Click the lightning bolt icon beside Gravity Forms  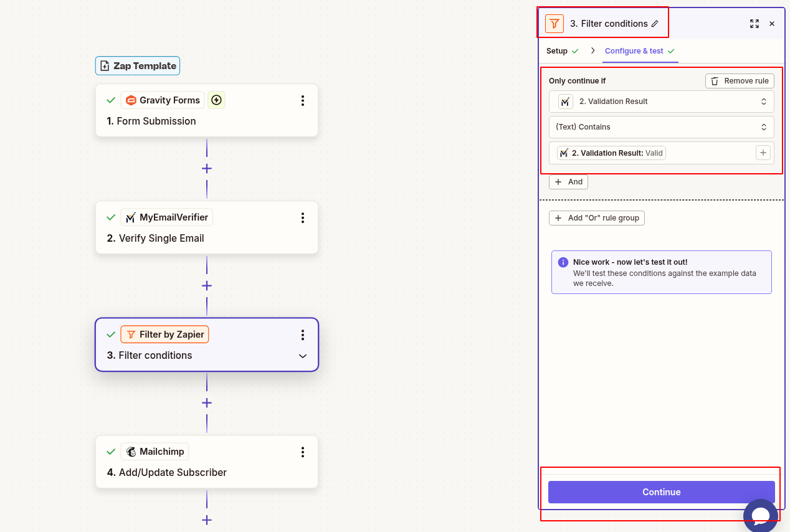[x=216, y=100]
